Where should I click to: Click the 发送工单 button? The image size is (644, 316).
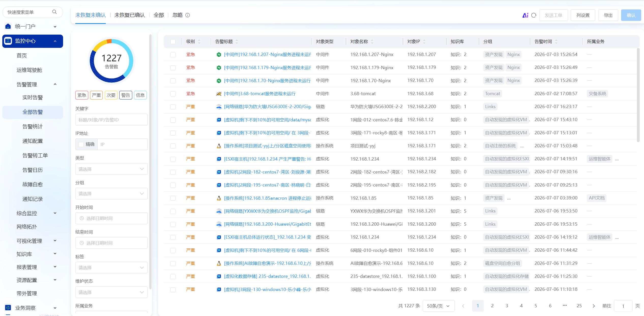553,15
